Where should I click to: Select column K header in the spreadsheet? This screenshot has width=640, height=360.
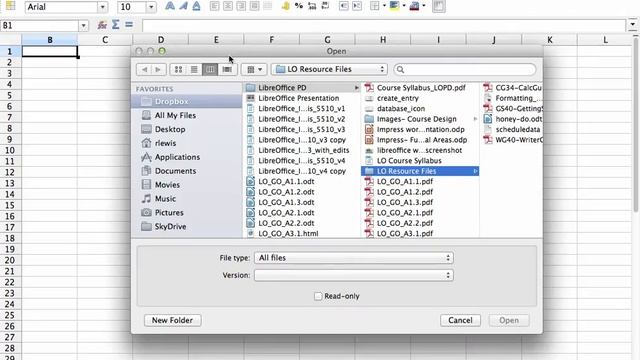coord(549,40)
